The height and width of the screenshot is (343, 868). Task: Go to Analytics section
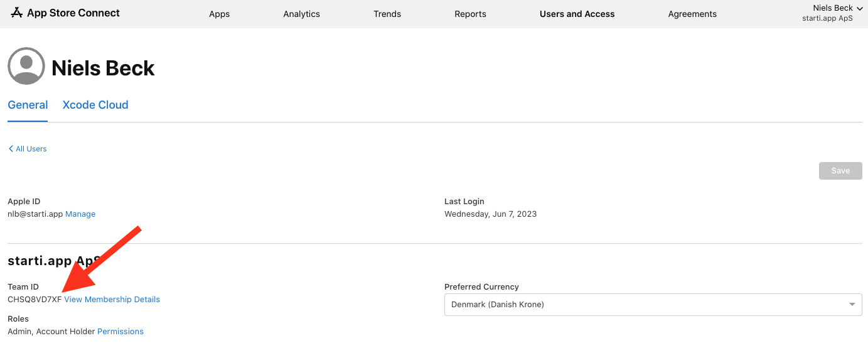click(301, 14)
